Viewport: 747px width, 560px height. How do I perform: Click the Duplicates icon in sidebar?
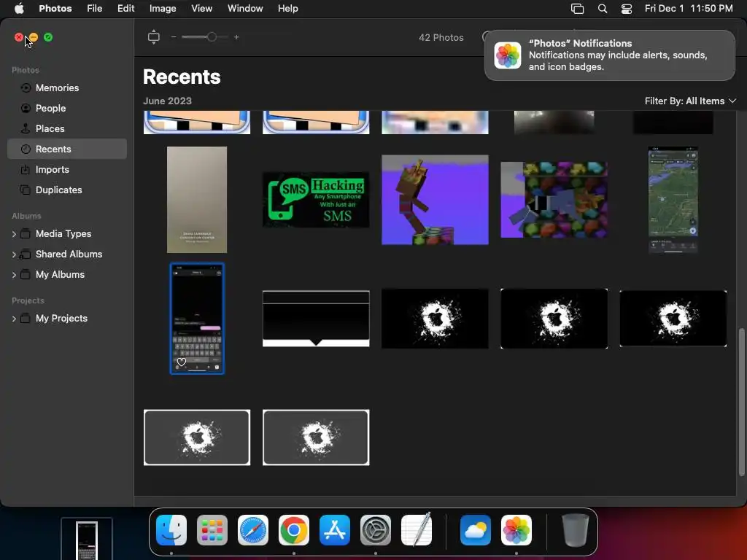click(x=26, y=190)
